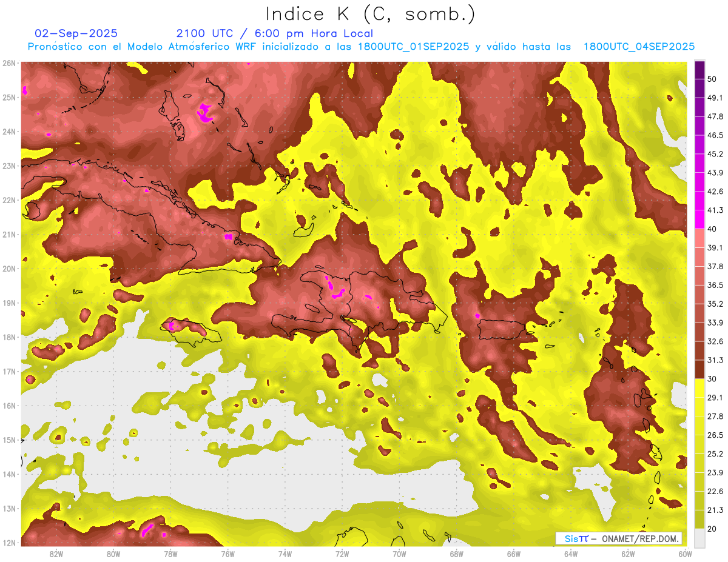
Task: Click the colorbar label "47.8"
Action: (x=715, y=116)
